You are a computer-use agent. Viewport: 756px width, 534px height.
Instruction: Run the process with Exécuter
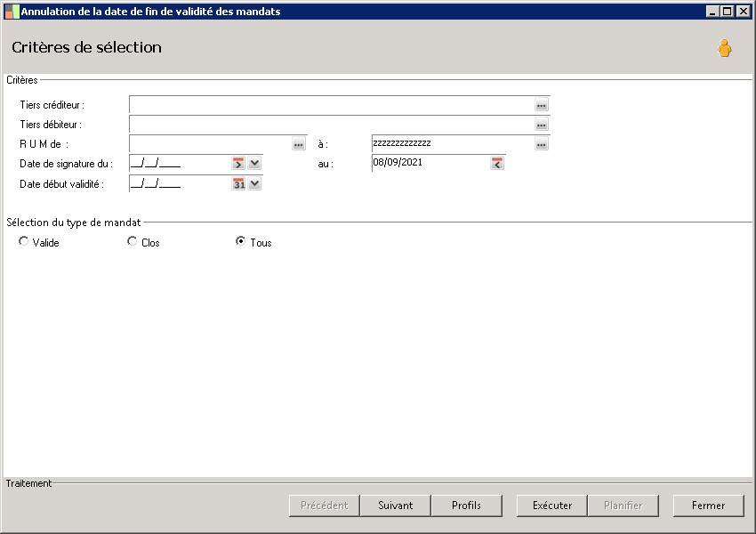552,506
